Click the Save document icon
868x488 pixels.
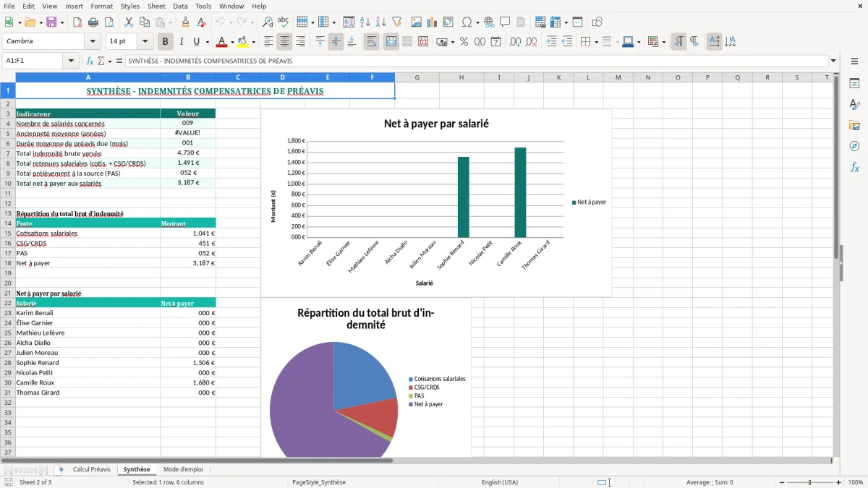(51, 22)
